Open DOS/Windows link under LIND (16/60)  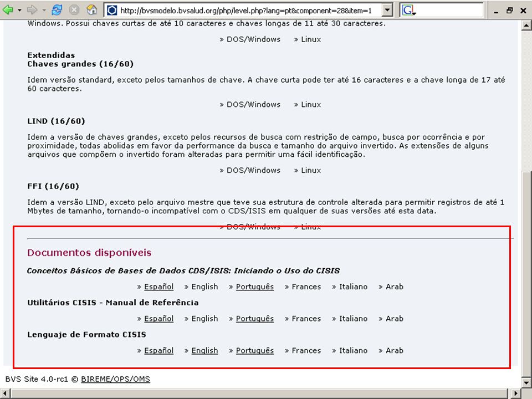pyautogui.click(x=253, y=170)
